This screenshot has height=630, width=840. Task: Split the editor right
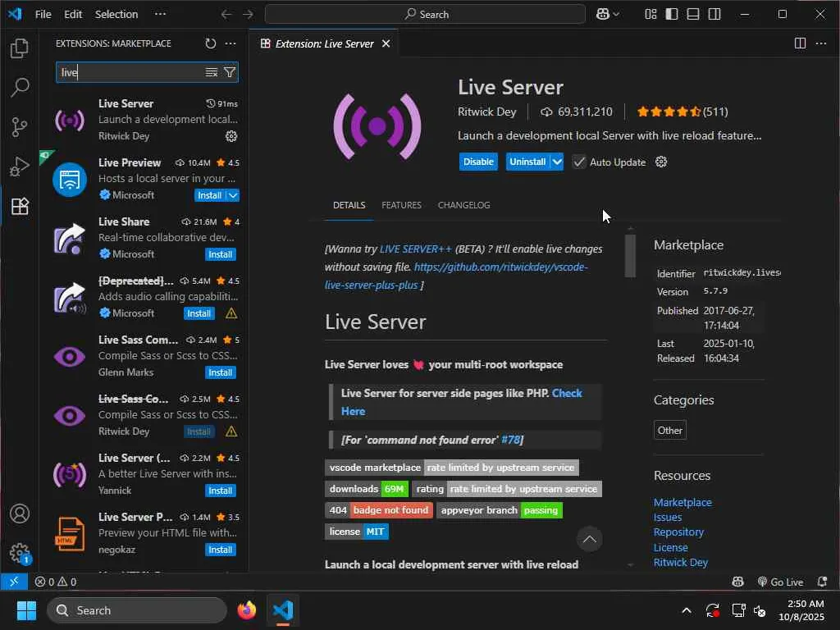[x=800, y=43]
